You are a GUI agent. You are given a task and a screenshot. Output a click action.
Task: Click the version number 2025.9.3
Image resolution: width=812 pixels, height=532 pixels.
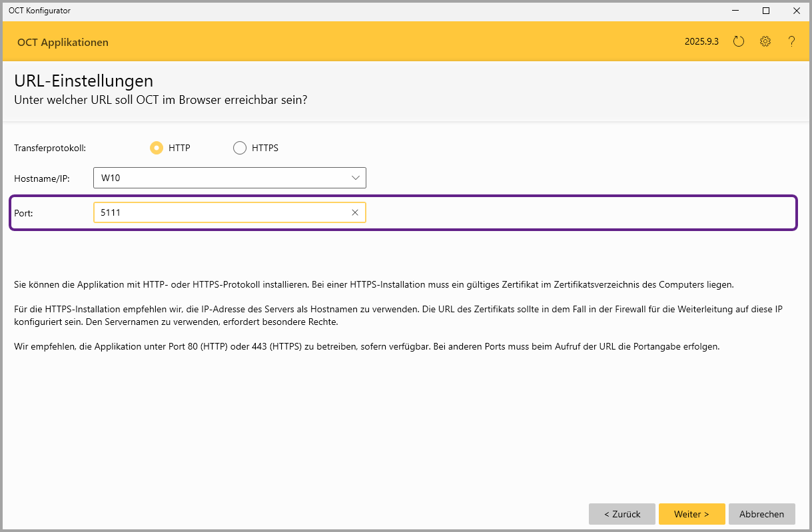click(x=701, y=41)
